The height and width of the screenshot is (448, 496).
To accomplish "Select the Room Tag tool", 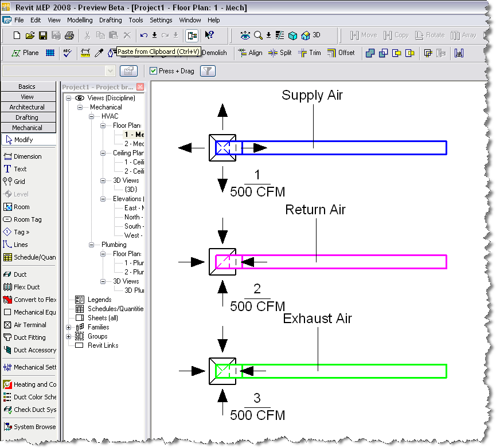I will 22,219.
